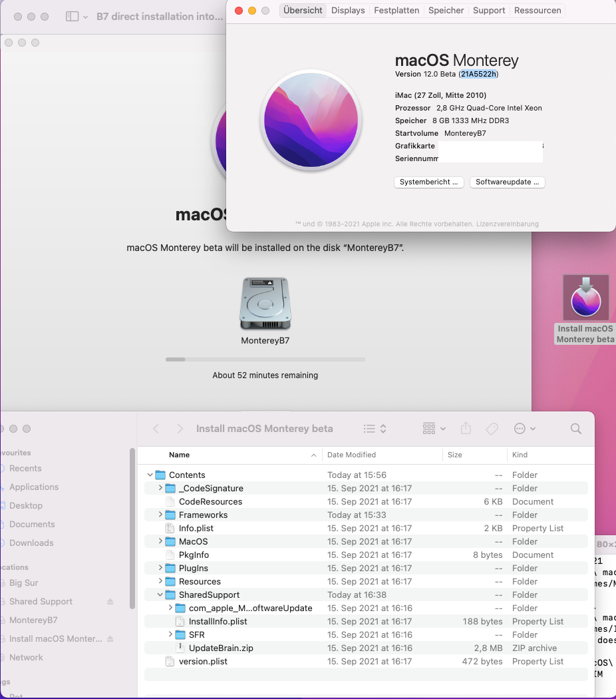
Task: Select the Contents folder icon
Action: click(160, 475)
